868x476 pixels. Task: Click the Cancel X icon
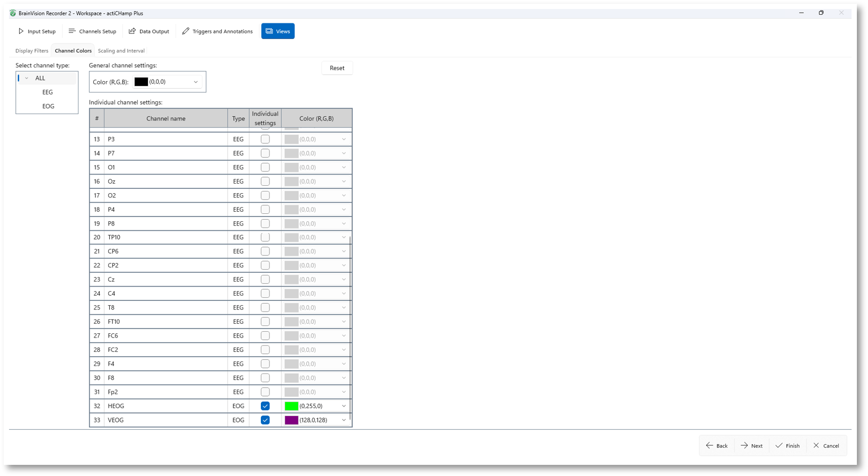817,446
